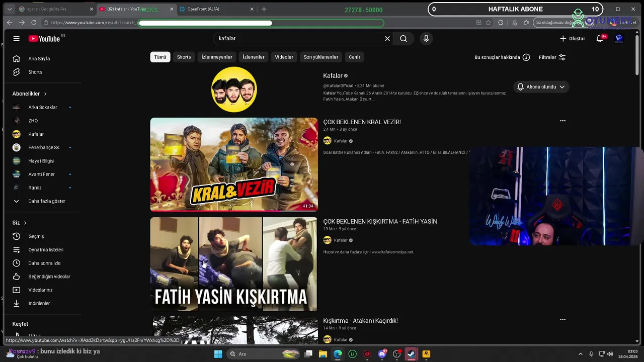The height and width of the screenshot is (362, 644).
Task: Select the Videolar filter chip
Action: (x=284, y=57)
